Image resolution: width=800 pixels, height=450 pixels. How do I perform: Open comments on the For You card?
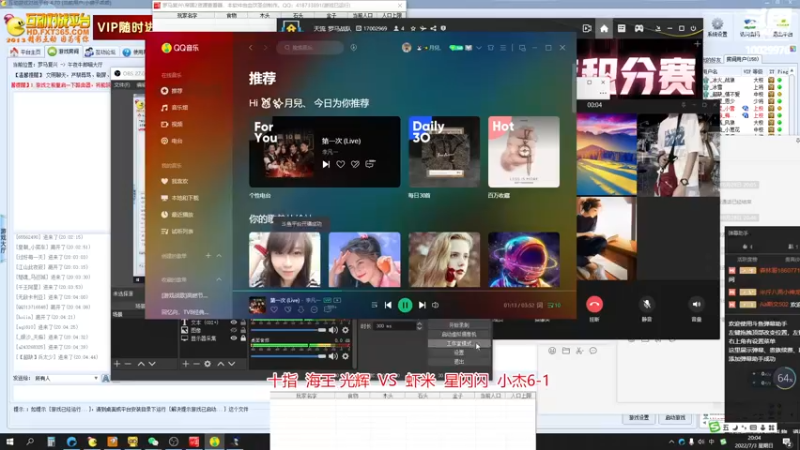370,164
